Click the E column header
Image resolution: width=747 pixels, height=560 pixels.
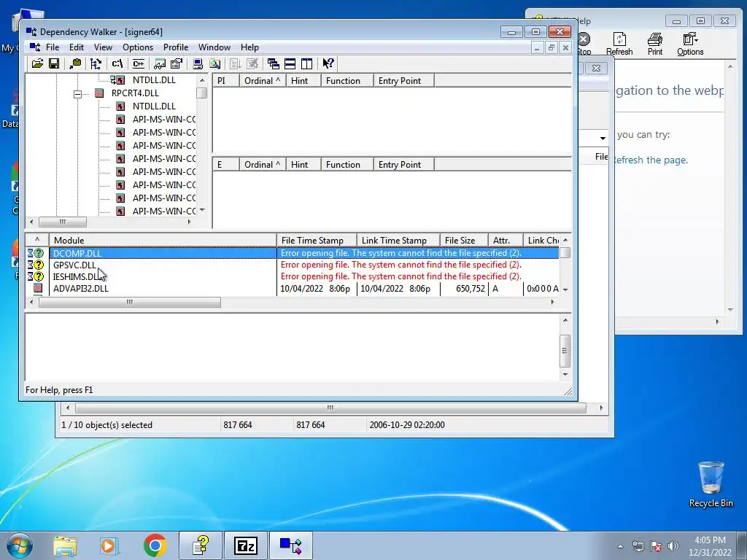point(226,165)
